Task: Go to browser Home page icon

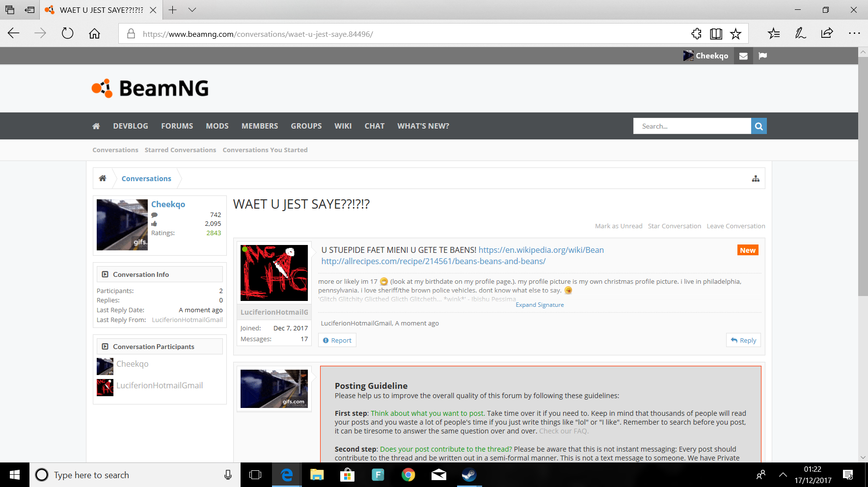Action: coord(94,33)
